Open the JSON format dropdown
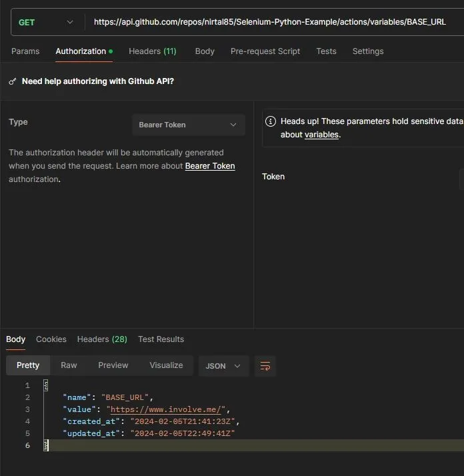Viewport: 464px width, 476px height. pyautogui.click(x=223, y=366)
